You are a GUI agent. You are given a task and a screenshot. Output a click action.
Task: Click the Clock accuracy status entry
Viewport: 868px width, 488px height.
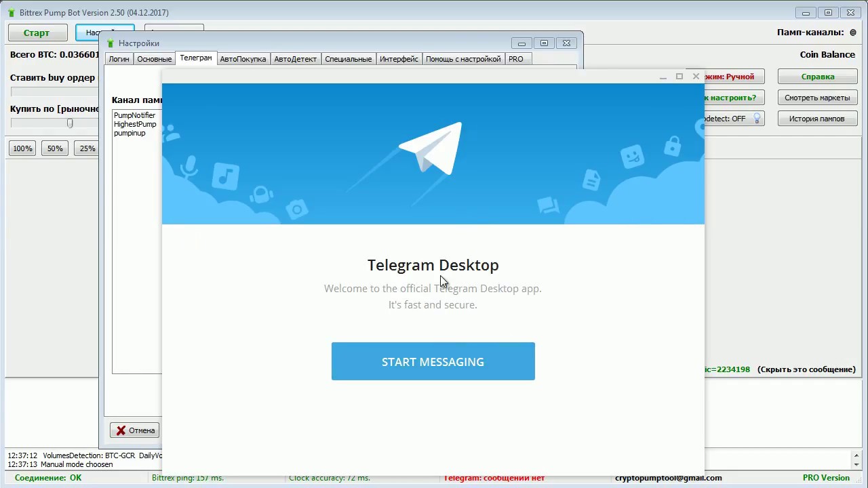[x=330, y=478]
